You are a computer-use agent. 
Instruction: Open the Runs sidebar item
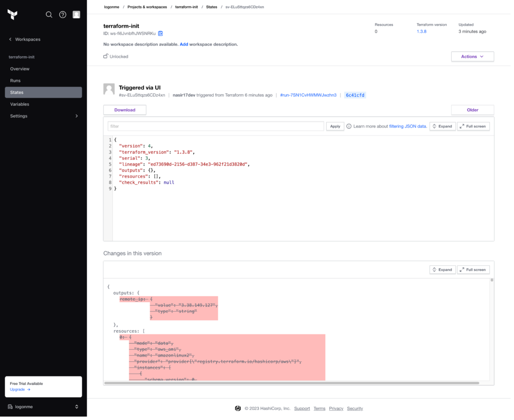[x=44, y=81]
